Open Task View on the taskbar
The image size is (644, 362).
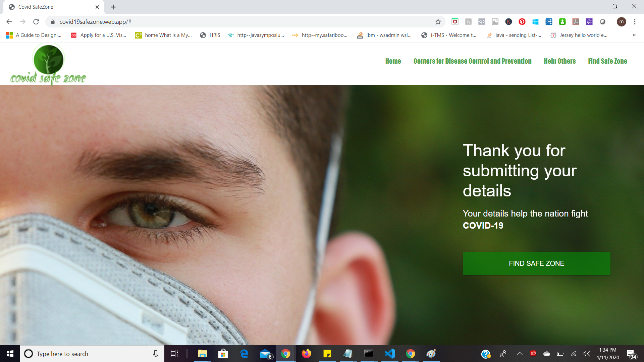[174, 354]
